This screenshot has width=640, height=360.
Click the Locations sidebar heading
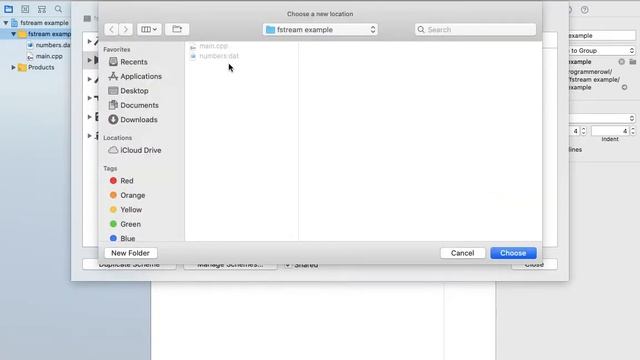point(118,138)
